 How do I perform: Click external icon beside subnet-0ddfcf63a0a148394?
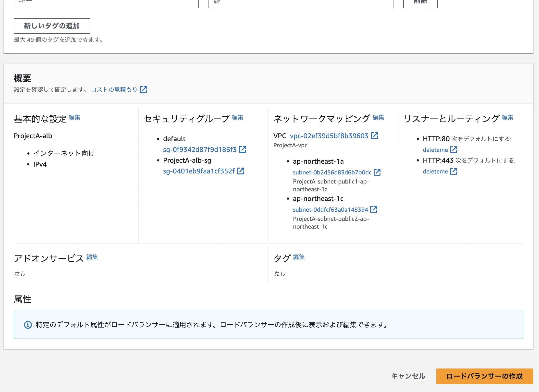[x=374, y=209]
